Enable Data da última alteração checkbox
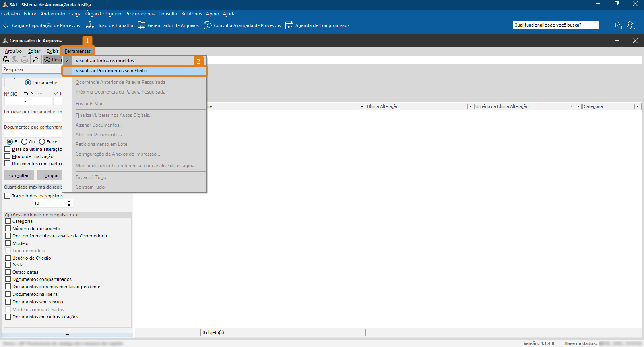This screenshot has width=644, height=347. tap(7, 149)
